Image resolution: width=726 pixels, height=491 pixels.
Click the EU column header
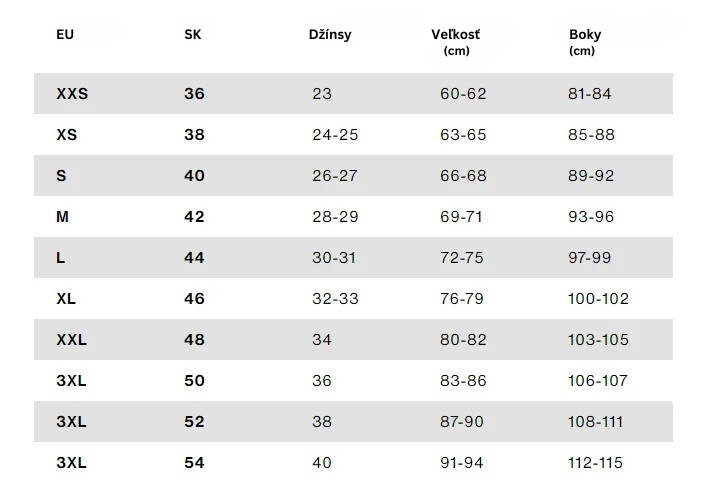coord(65,35)
